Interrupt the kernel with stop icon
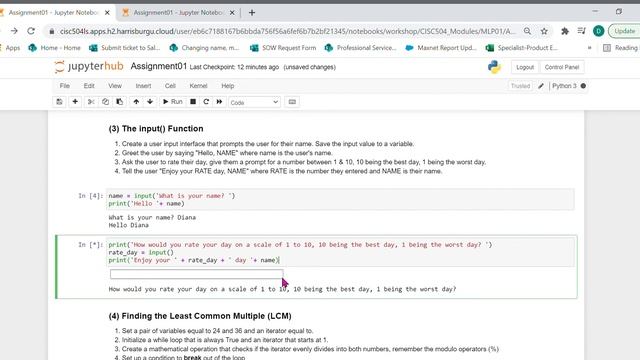The height and width of the screenshot is (360, 640). [x=193, y=102]
